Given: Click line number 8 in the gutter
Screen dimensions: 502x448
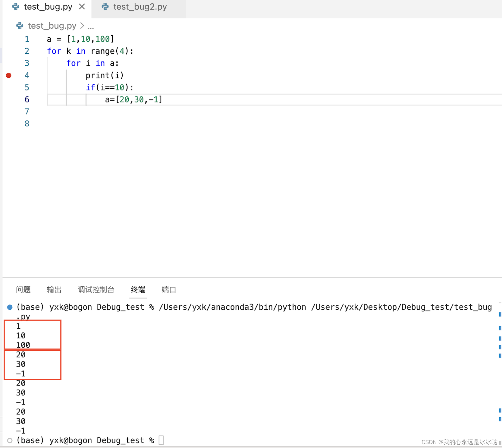Looking at the screenshot, I should tap(27, 124).
